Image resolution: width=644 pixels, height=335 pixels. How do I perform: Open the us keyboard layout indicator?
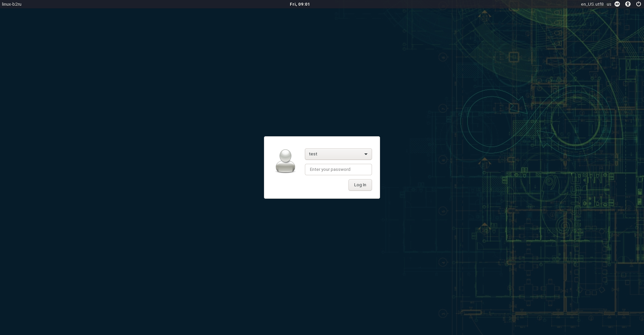click(x=609, y=4)
